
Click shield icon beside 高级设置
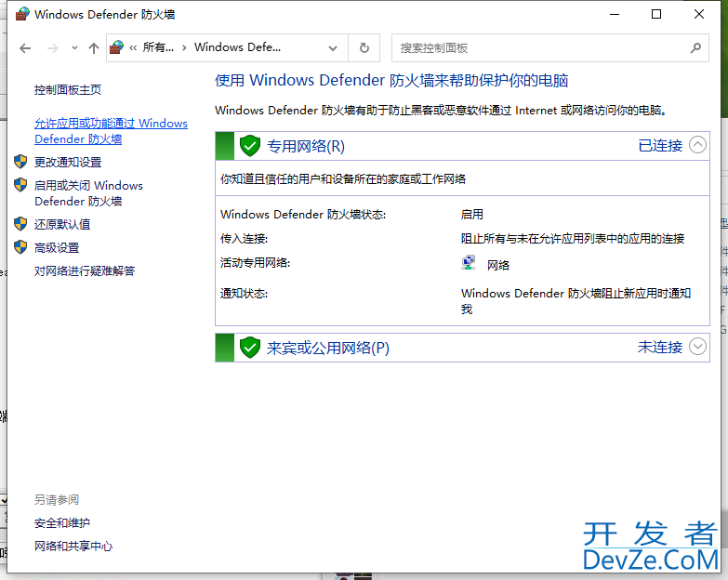(x=20, y=247)
